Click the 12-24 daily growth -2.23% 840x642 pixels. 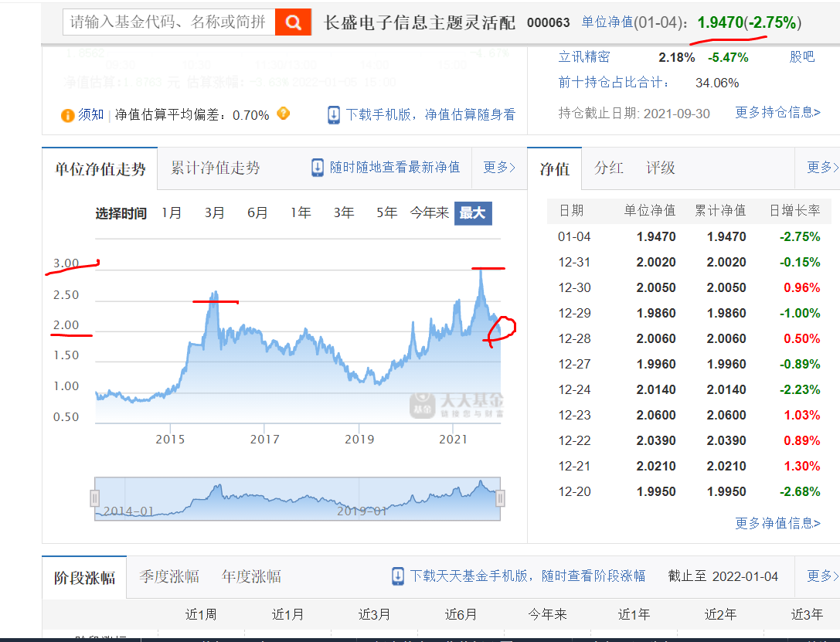coord(800,390)
